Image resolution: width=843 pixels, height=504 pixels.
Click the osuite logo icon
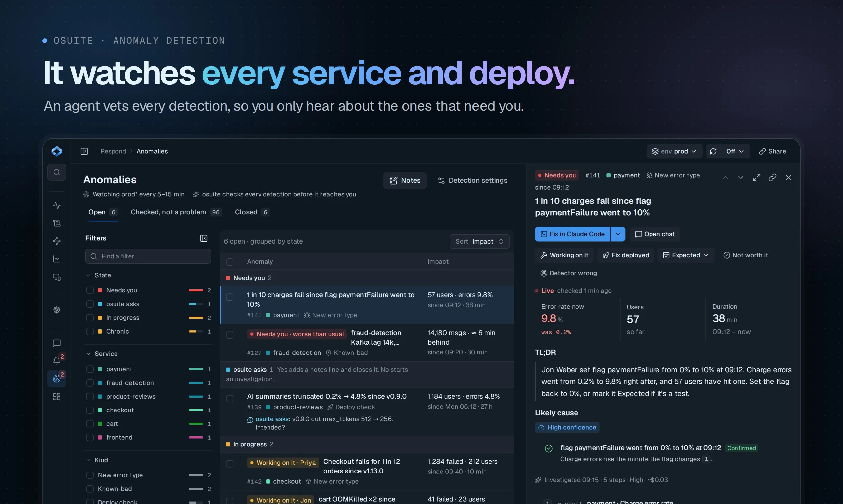(57, 151)
